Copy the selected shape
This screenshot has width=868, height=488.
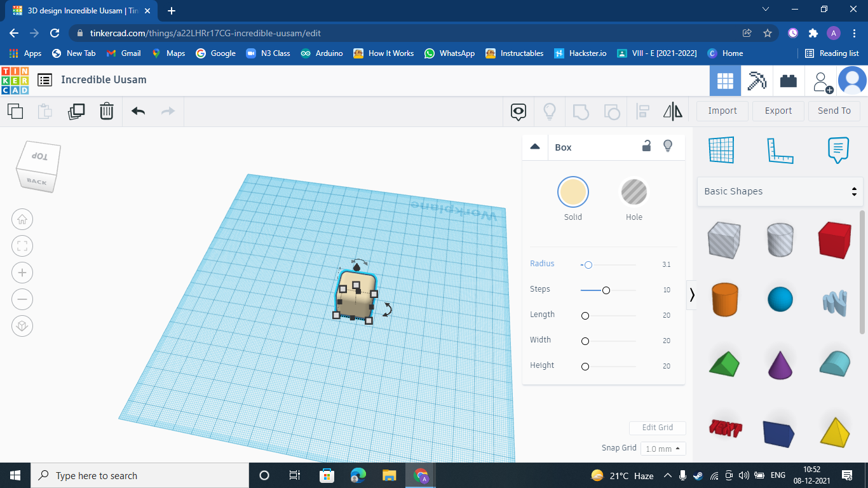15,111
